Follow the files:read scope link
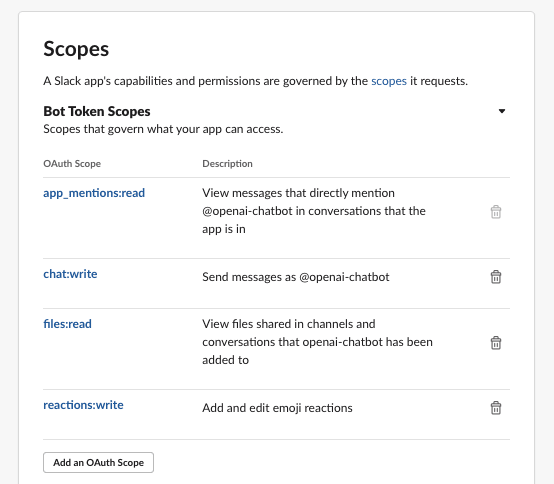This screenshot has width=554, height=484. pyautogui.click(x=67, y=324)
